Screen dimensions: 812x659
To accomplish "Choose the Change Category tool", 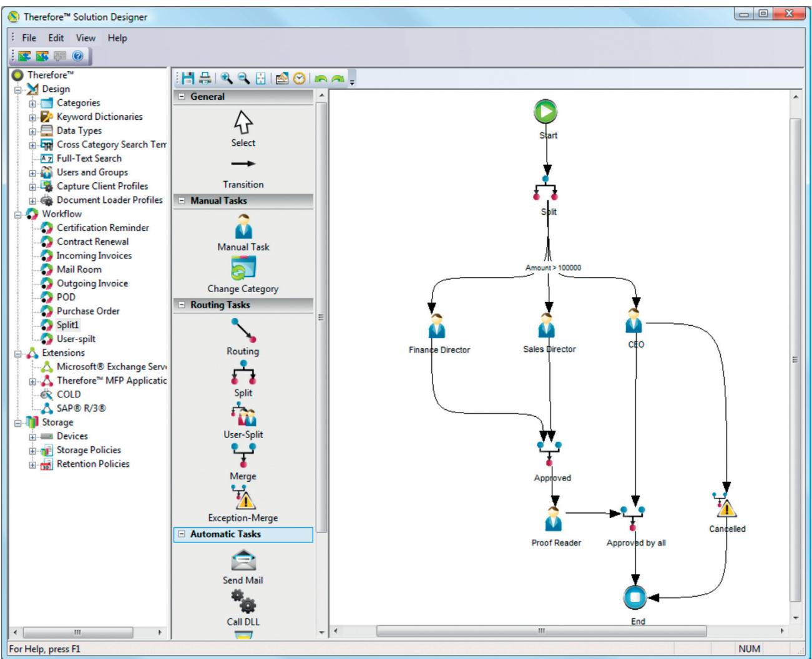I will [243, 275].
